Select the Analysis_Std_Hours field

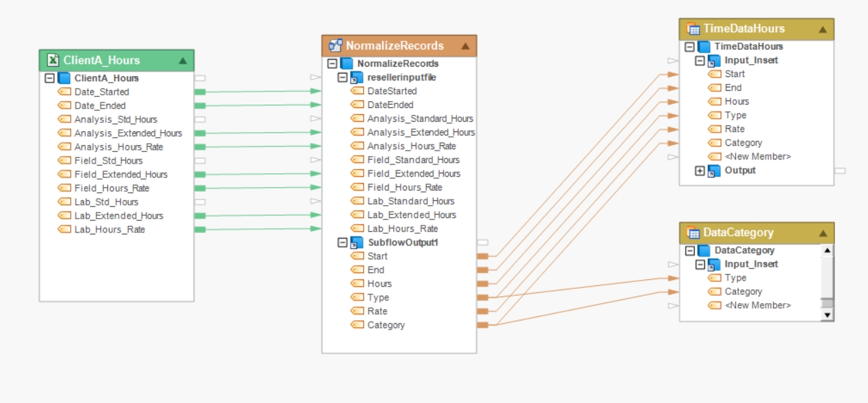pyautogui.click(x=116, y=120)
